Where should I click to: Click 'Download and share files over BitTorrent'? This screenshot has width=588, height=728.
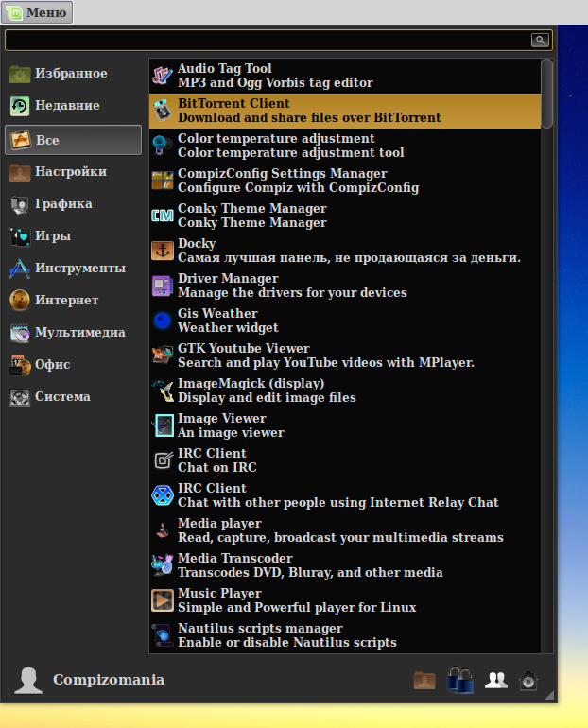tap(309, 118)
